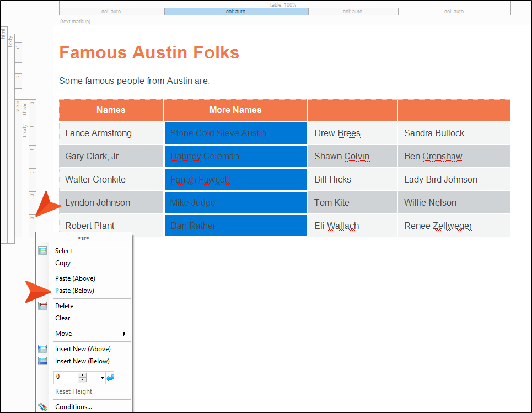This screenshot has height=413, width=532.
Task: Select tr bar beside Gary Clark, Jr. row
Action: click(x=33, y=157)
